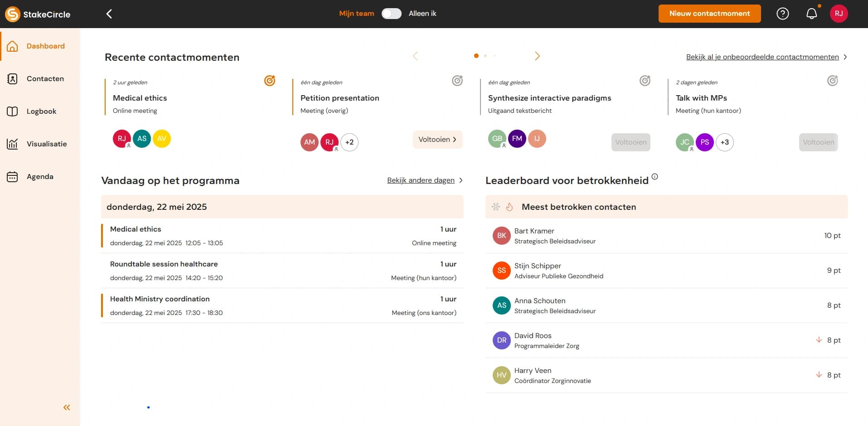Toggle the Mijn team / Alleen ik switch
The width and height of the screenshot is (868, 426).
391,14
